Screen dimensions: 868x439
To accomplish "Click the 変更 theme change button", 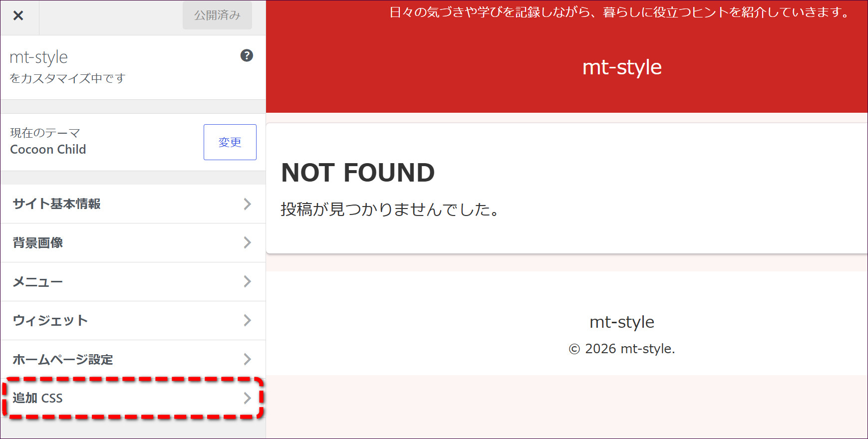I will 230,142.
